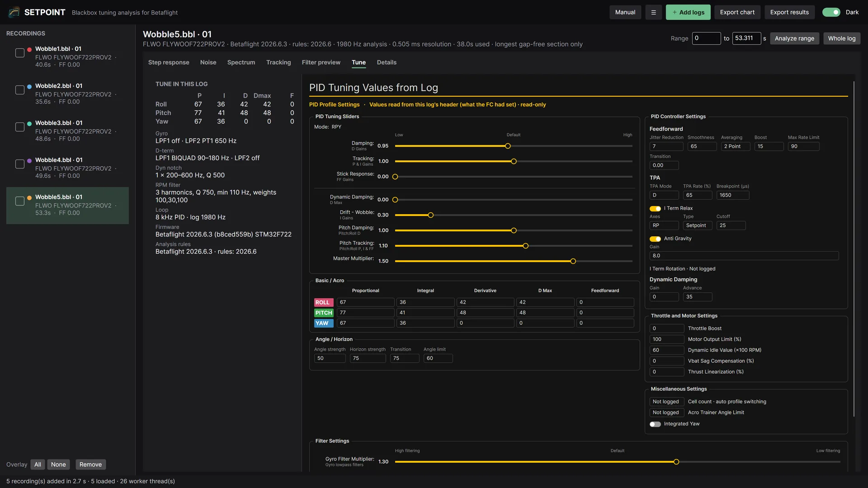Check the Wobble2.bbl recording checkbox
868x488 pixels.
coord(20,90)
